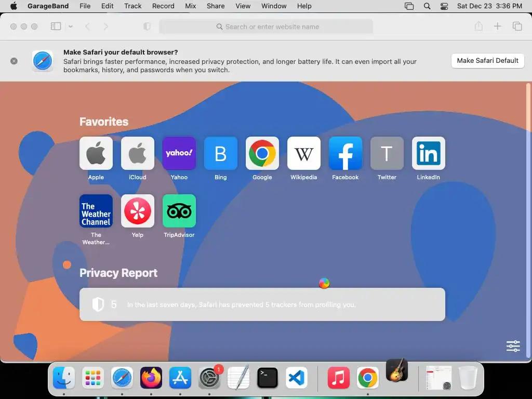Screen dimensions: 532x399
Task: Open the TripAdvisor favorite
Action: click(179, 211)
